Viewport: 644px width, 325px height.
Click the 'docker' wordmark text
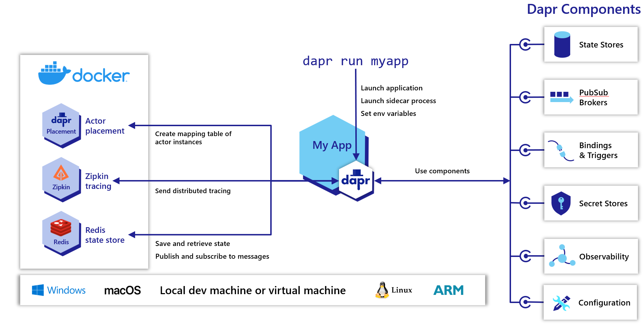pos(101,75)
